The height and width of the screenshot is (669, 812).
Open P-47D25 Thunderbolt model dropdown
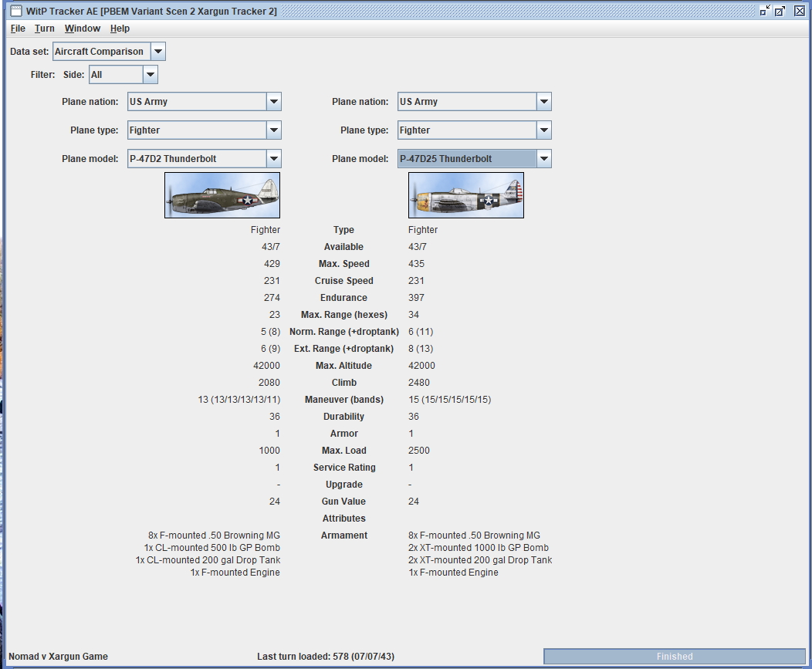click(x=543, y=158)
